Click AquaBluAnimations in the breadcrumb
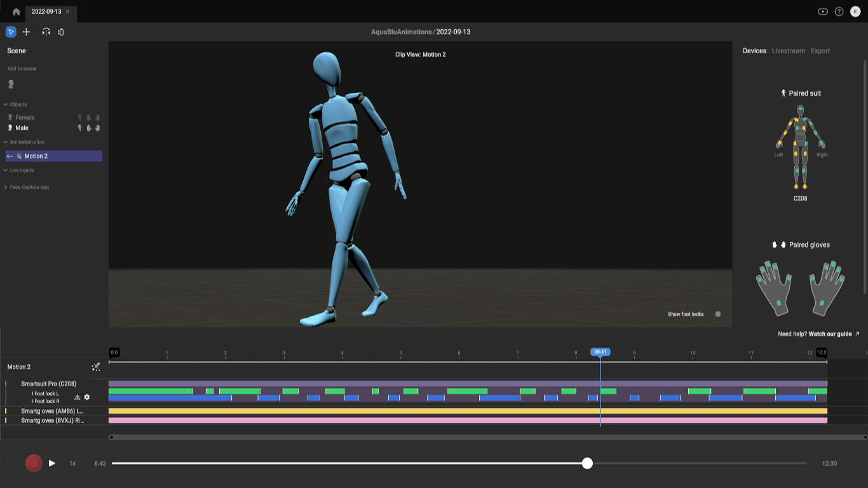 [402, 32]
